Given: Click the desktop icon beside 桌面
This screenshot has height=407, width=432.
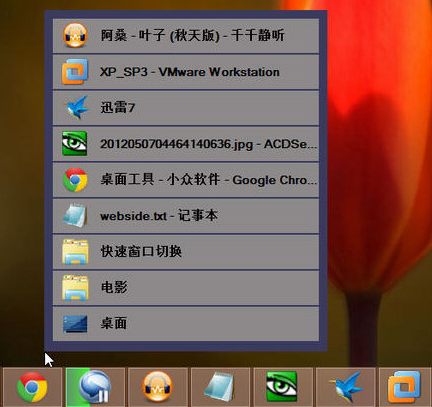Looking at the screenshot, I should (x=75, y=324).
